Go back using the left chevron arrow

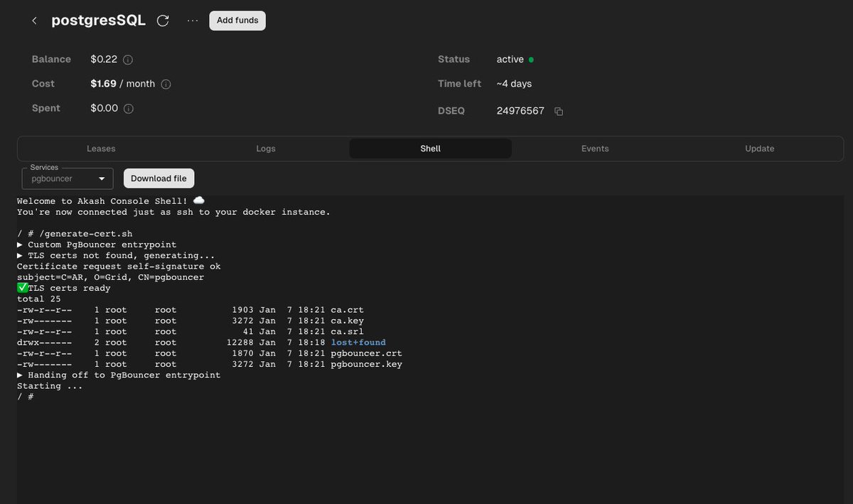(34, 21)
